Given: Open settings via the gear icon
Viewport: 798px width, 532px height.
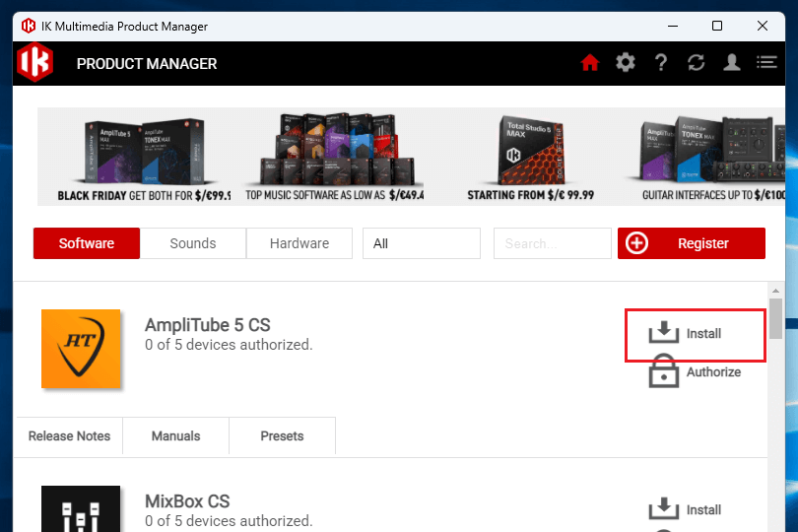Looking at the screenshot, I should pyautogui.click(x=626, y=63).
